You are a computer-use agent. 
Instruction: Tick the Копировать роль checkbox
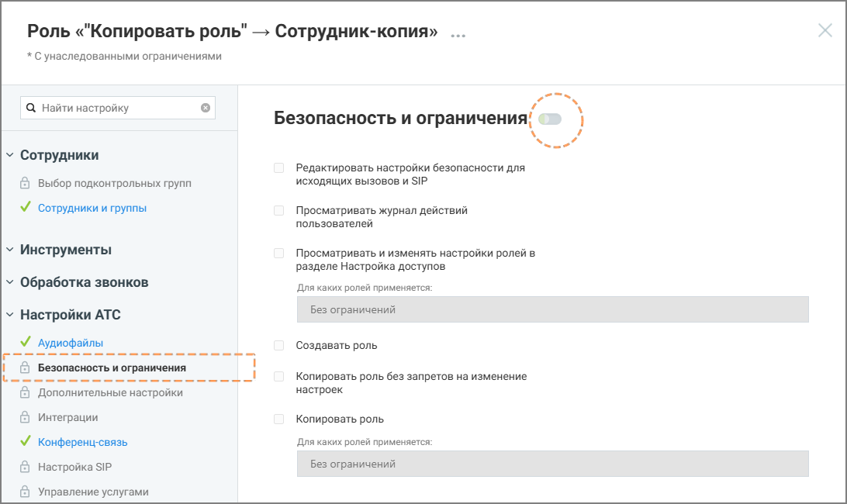278,419
